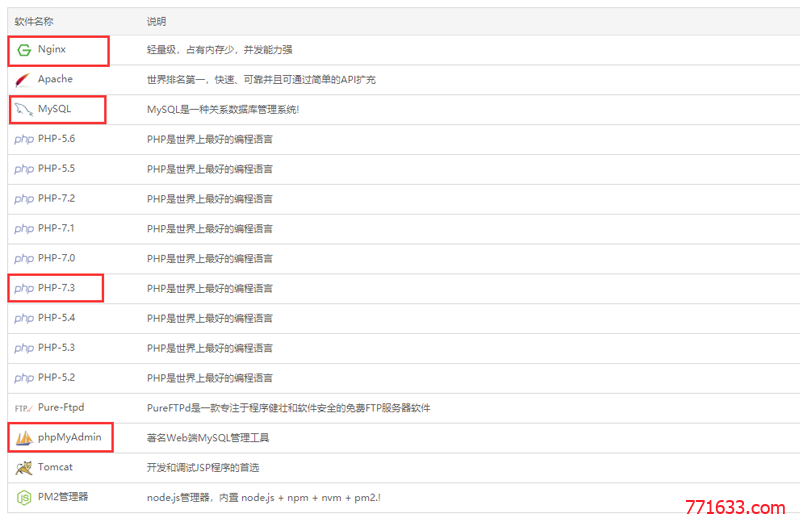Viewport: 800px width, 526px height.
Task: Click the php icon beside PHP-7.3
Action: click(24, 288)
